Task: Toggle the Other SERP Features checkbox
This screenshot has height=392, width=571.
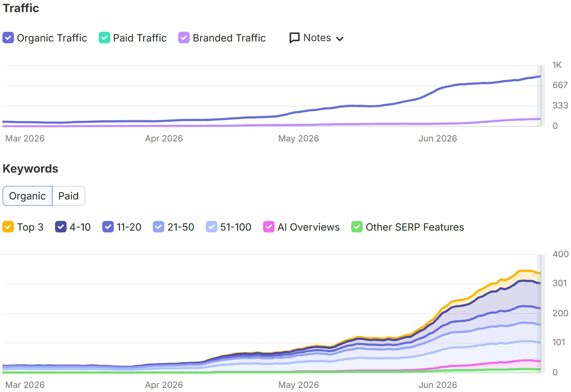Action: [357, 227]
